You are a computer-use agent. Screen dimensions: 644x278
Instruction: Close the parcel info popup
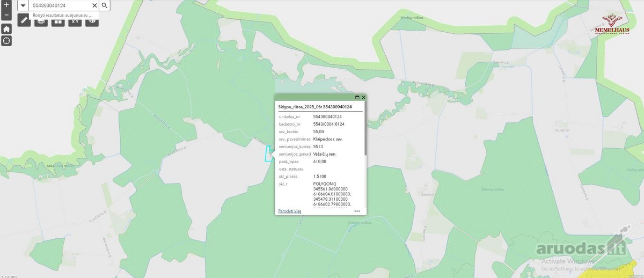pyautogui.click(x=363, y=97)
